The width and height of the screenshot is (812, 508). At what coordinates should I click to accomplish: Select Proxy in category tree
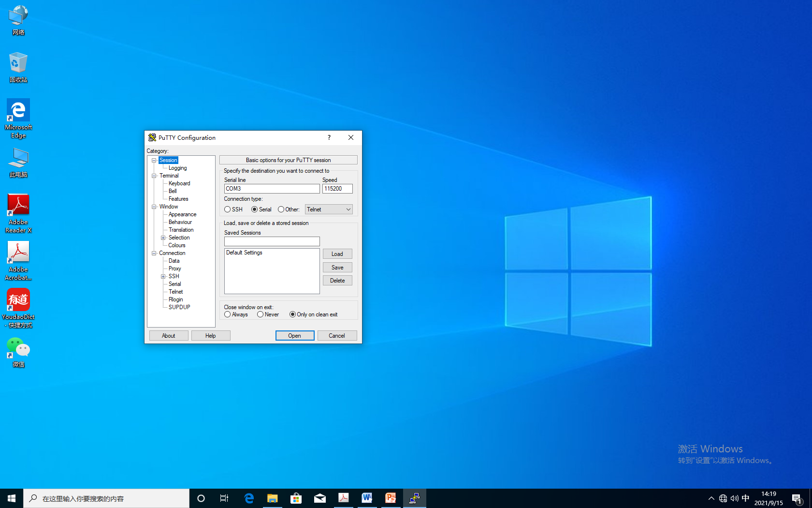pos(174,269)
